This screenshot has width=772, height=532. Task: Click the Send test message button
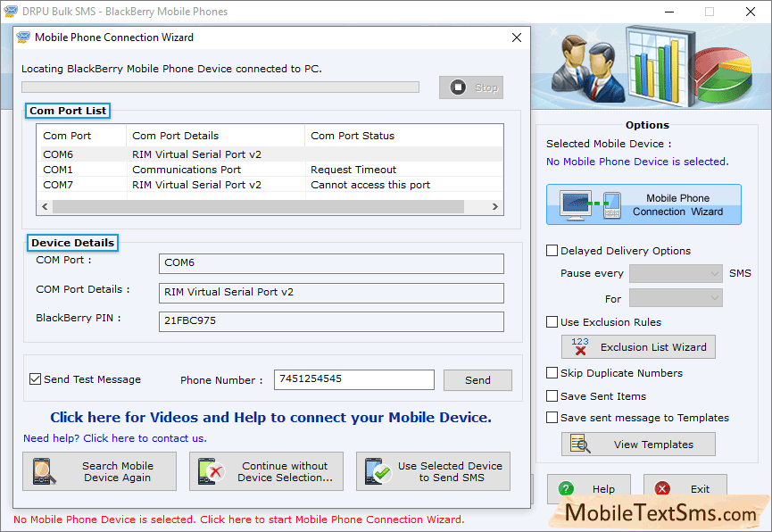point(477,380)
